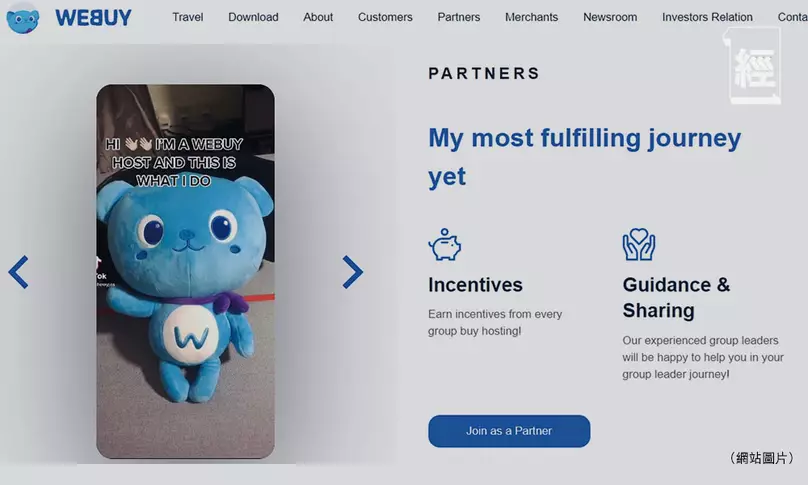Navigate to the Merchants section
Image resolution: width=808 pixels, height=485 pixels.
click(x=531, y=17)
